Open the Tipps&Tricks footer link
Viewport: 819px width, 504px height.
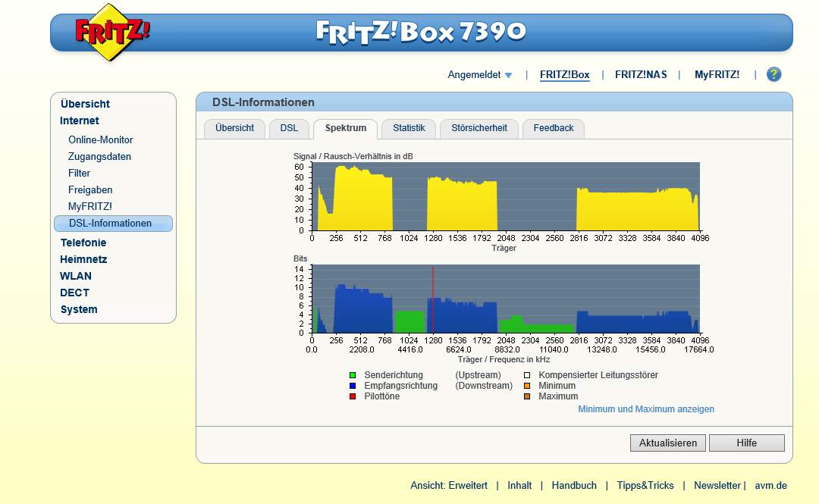(645, 485)
